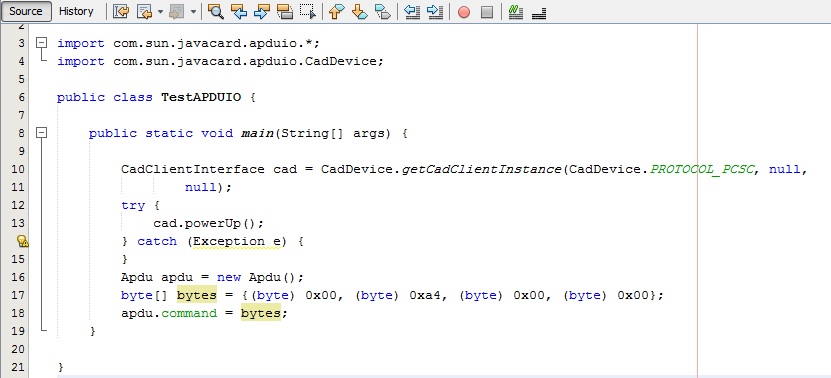
Task: Click the cad.powerUp() statement
Action: coord(208,223)
